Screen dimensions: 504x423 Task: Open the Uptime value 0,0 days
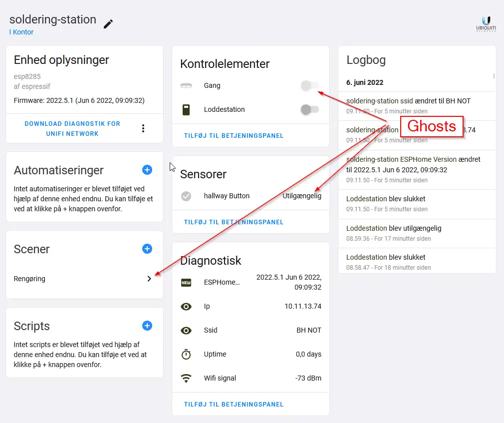click(308, 354)
